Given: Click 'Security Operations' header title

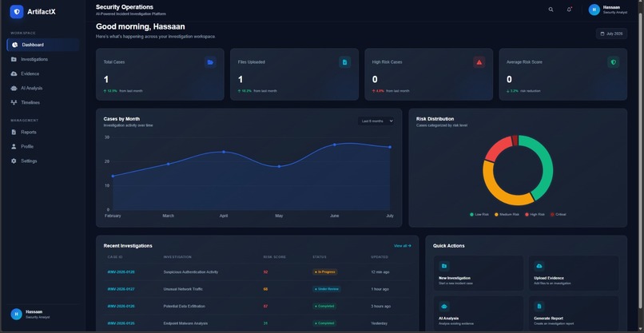Looking at the screenshot, I should tap(125, 7).
